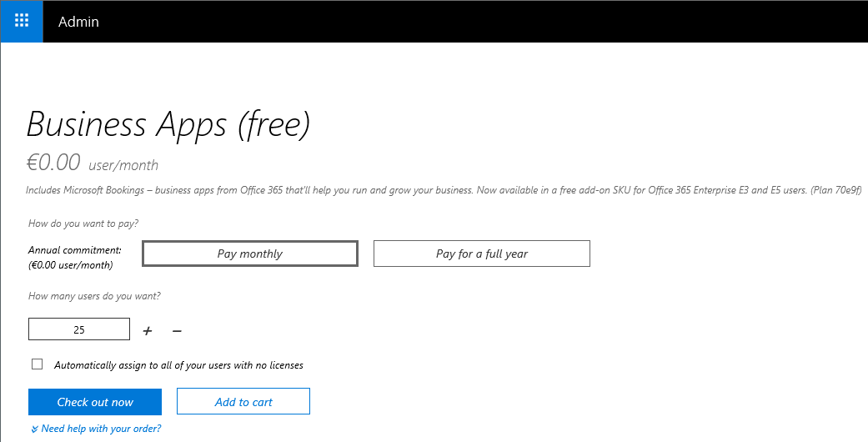Click the Admin title in header
The image size is (868, 442).
click(78, 22)
